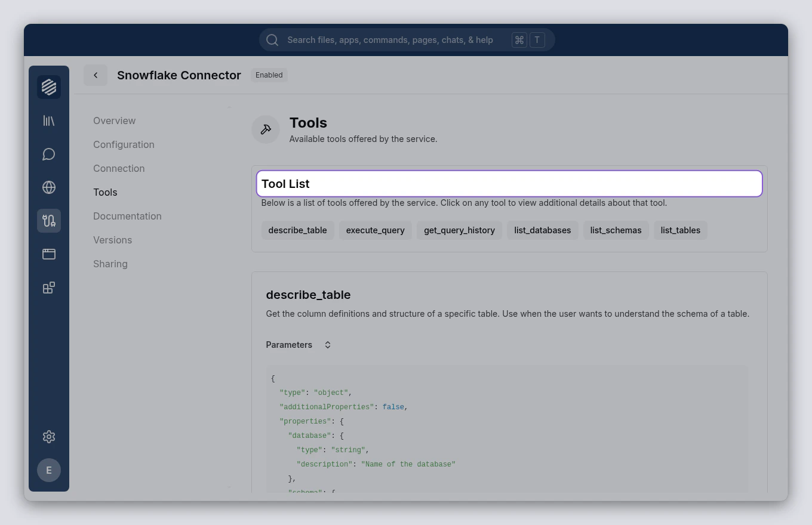812x525 pixels.
Task: Click the describe_table section heading
Action: tap(308, 295)
